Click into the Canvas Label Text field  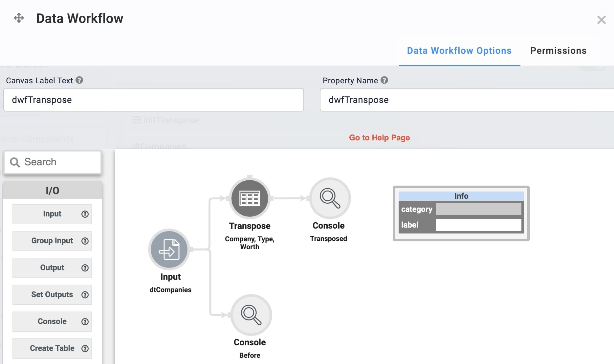(x=154, y=100)
